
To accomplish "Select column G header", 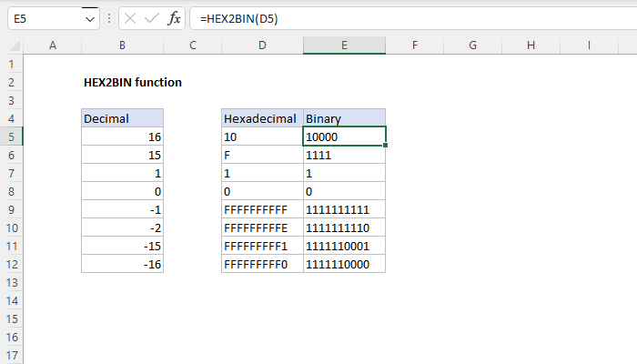I will tap(472, 45).
